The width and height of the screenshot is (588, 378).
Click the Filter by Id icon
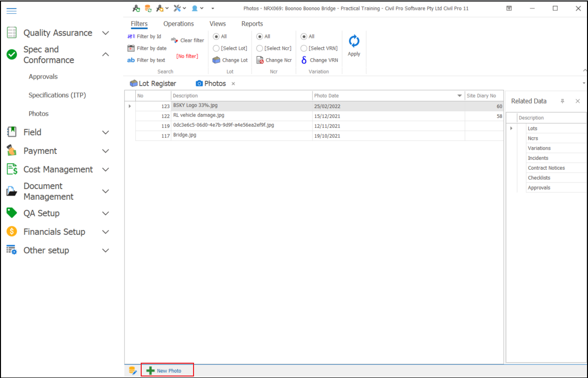coord(131,37)
